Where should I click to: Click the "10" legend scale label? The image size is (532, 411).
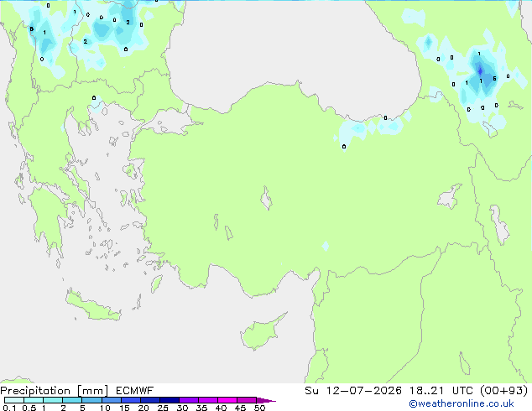(x=105, y=408)
